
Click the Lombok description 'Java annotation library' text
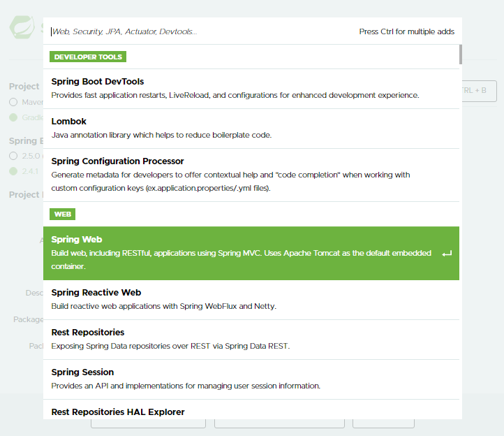point(161,135)
